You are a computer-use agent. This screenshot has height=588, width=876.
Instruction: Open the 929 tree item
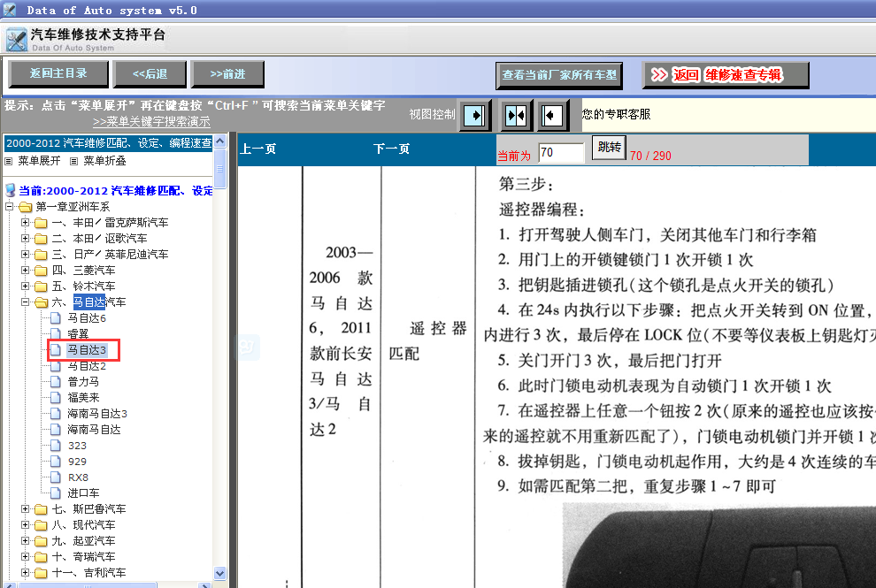pos(77,462)
